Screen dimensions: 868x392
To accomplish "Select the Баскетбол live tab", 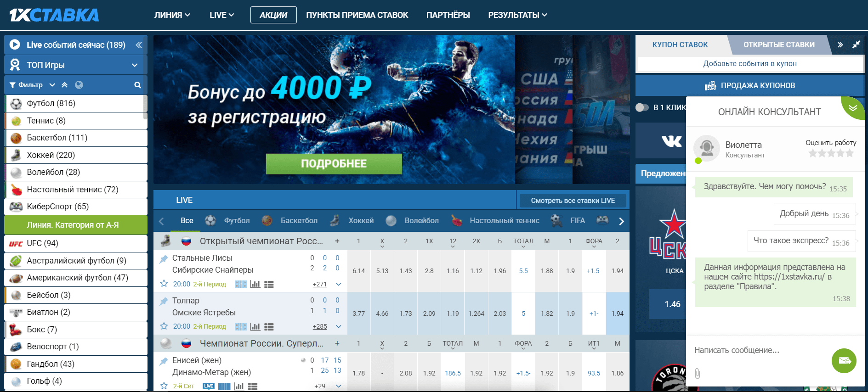I will pyautogui.click(x=290, y=221).
